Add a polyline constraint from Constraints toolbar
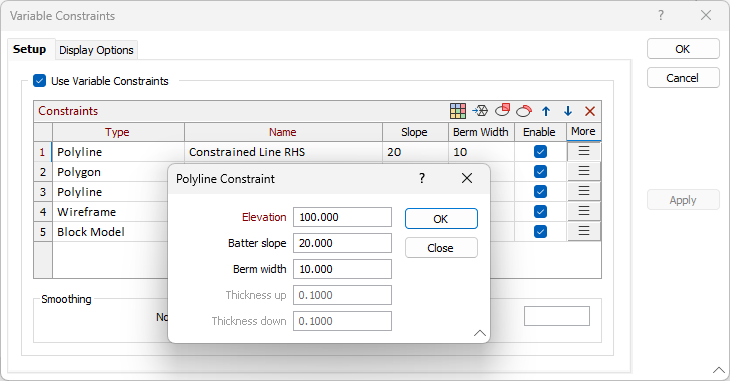The width and height of the screenshot is (730, 381). (x=524, y=111)
